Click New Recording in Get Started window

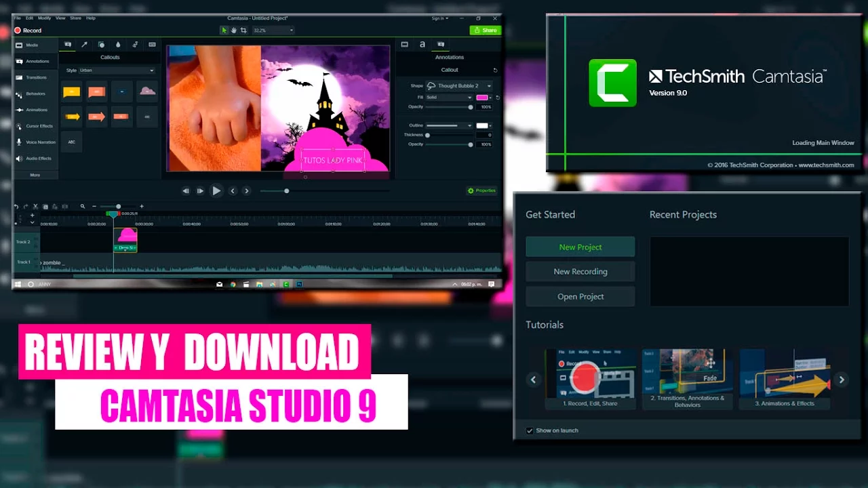[x=580, y=271]
